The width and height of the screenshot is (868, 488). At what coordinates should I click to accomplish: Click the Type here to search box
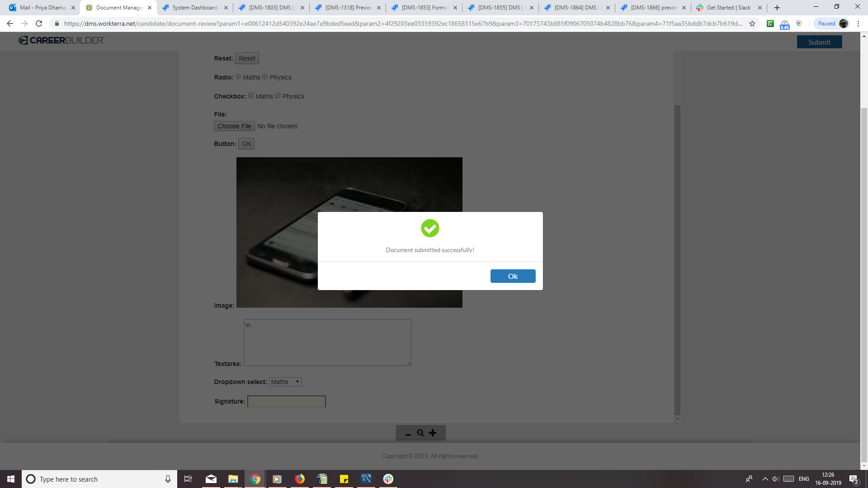[99, 479]
